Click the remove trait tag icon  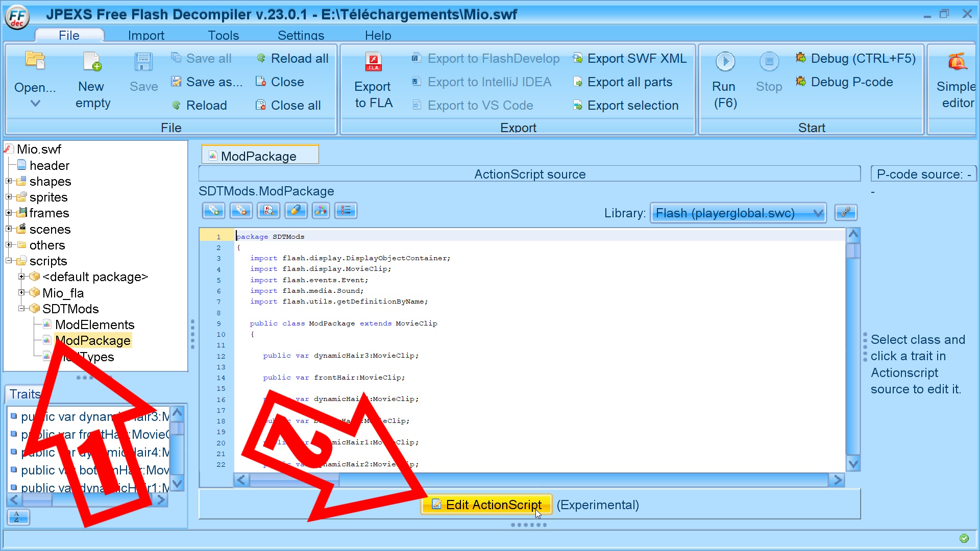click(x=241, y=211)
